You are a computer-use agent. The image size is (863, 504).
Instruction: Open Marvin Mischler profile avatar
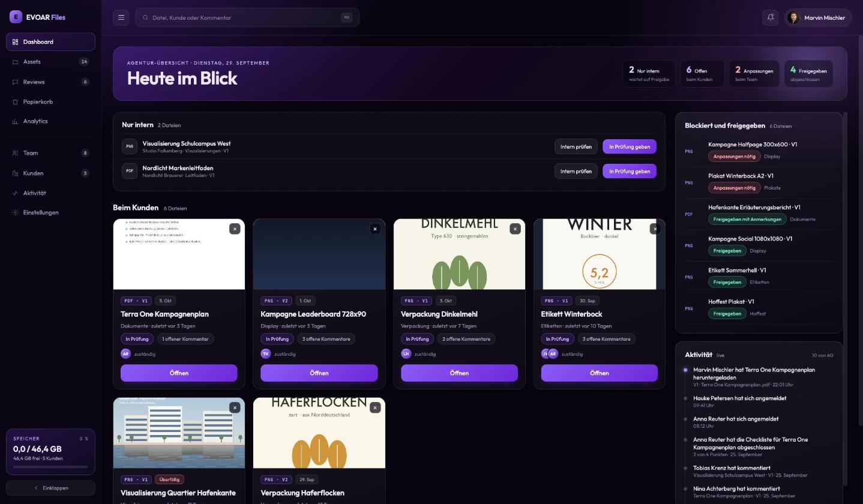[793, 17]
